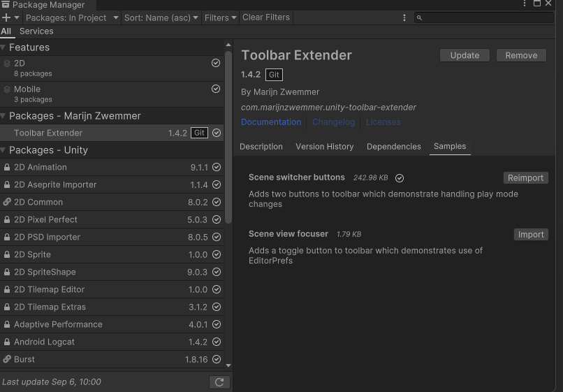Switch to the All tab
This screenshot has height=392, width=563.
tap(6, 31)
